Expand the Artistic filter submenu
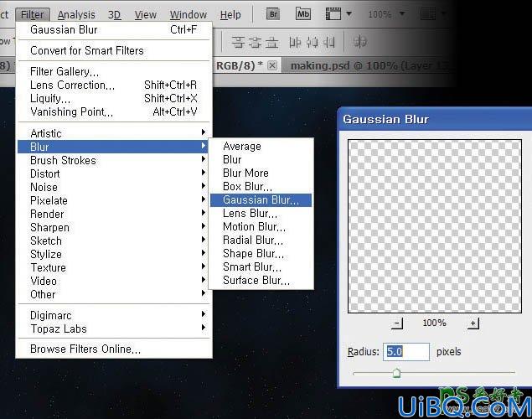The image size is (532, 419). 114,133
